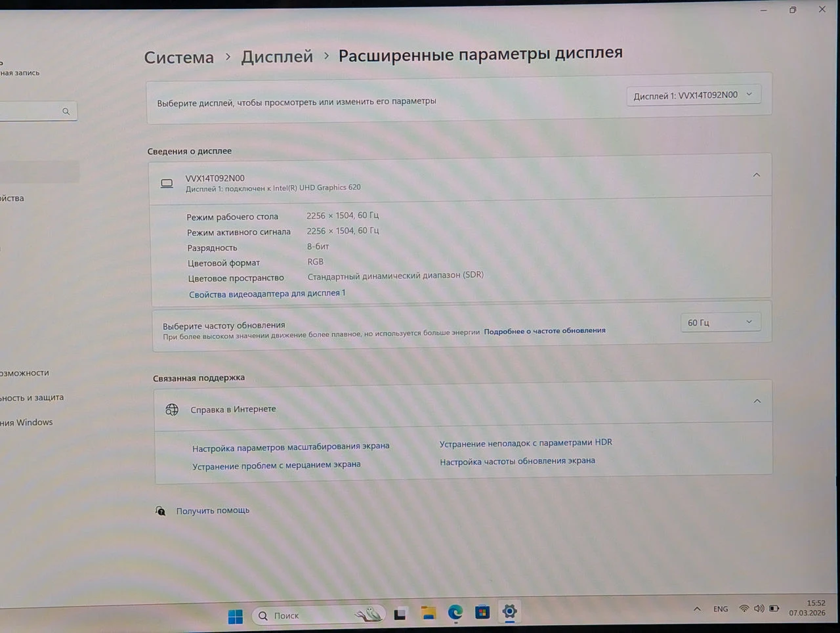Screen dimensions: 840x633
Task: Click the 8-бит value of Разрядность
Action: click(318, 247)
